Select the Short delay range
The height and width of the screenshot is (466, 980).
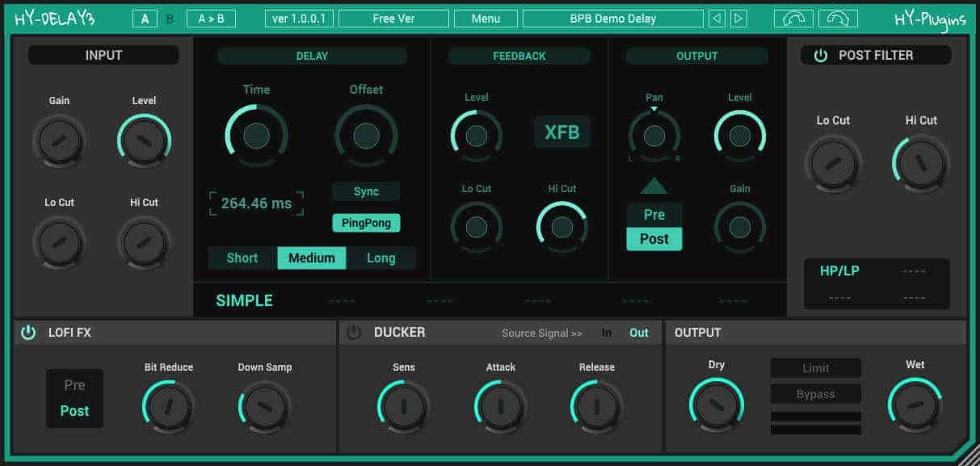[242, 258]
